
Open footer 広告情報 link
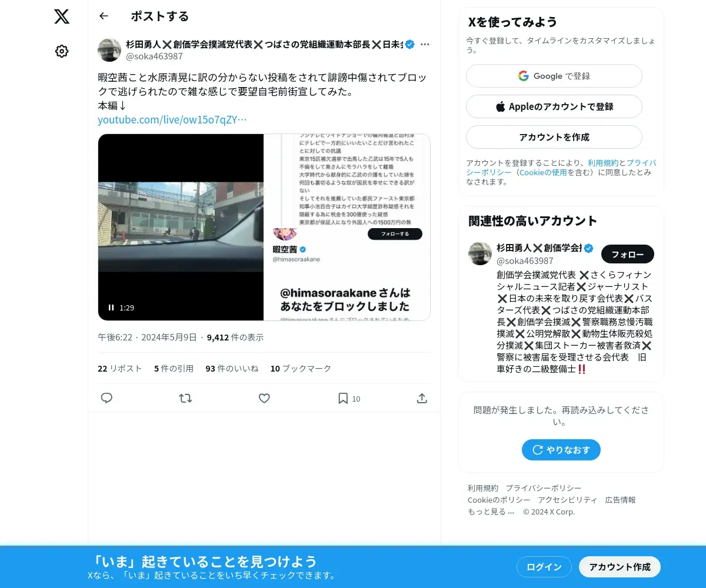(621, 500)
